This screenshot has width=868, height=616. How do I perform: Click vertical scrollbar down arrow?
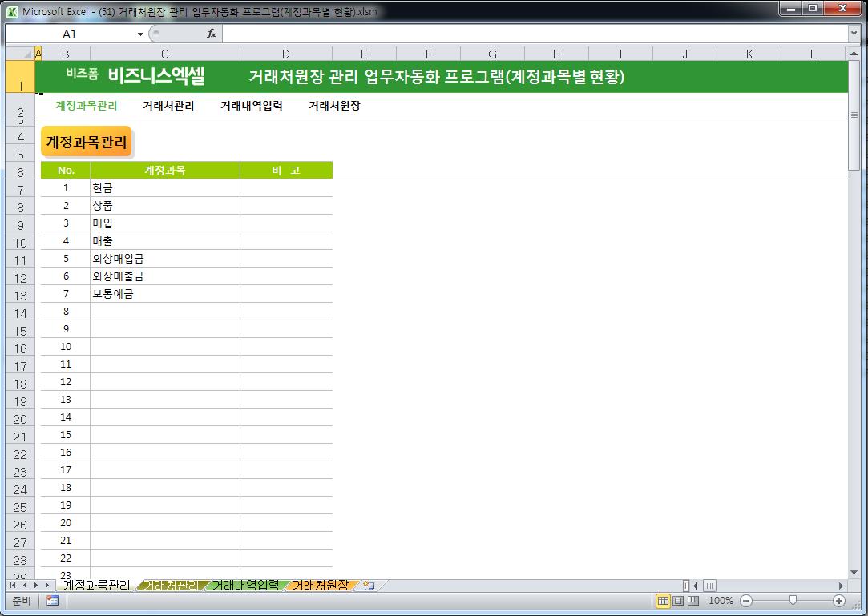click(854, 572)
